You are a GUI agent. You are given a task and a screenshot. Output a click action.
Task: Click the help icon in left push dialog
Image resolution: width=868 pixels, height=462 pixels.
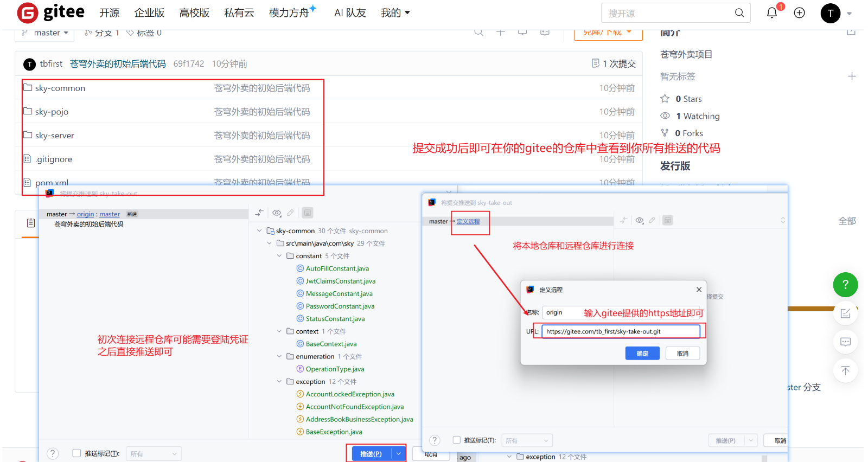coord(53,453)
